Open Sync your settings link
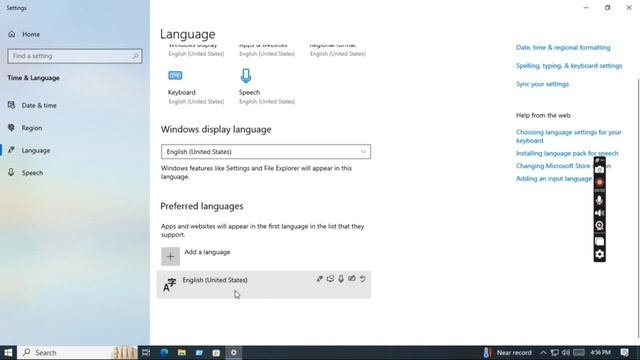Viewport: 640px width, 360px height. pyautogui.click(x=542, y=84)
